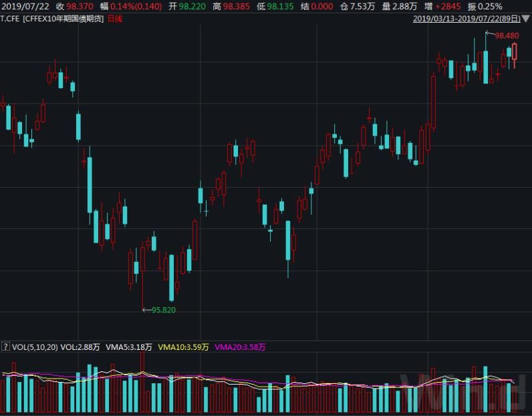Click the 2019/07/22 date in header
532x416 pixels.
pyautogui.click(x=25, y=6)
